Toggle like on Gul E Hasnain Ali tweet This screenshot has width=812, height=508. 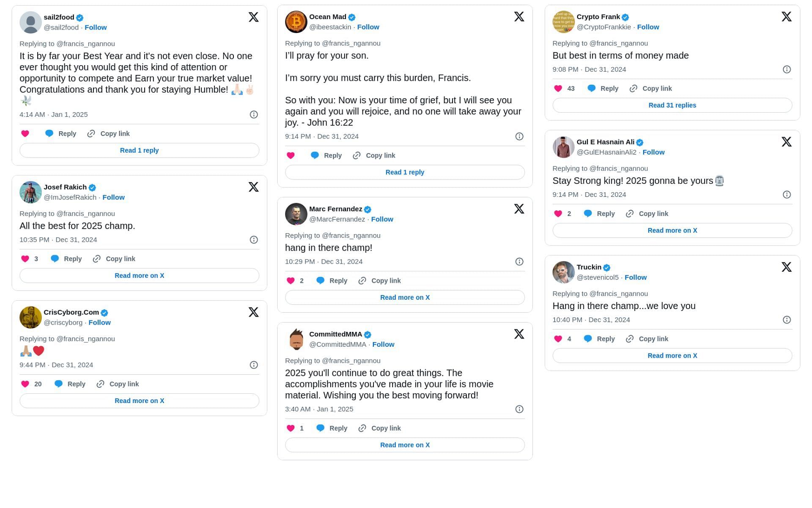click(x=558, y=214)
